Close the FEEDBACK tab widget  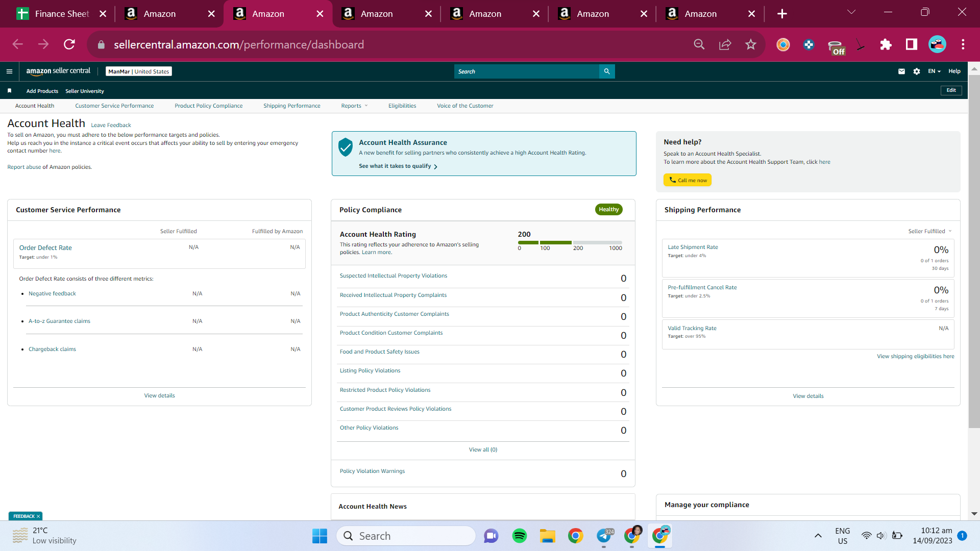point(38,516)
